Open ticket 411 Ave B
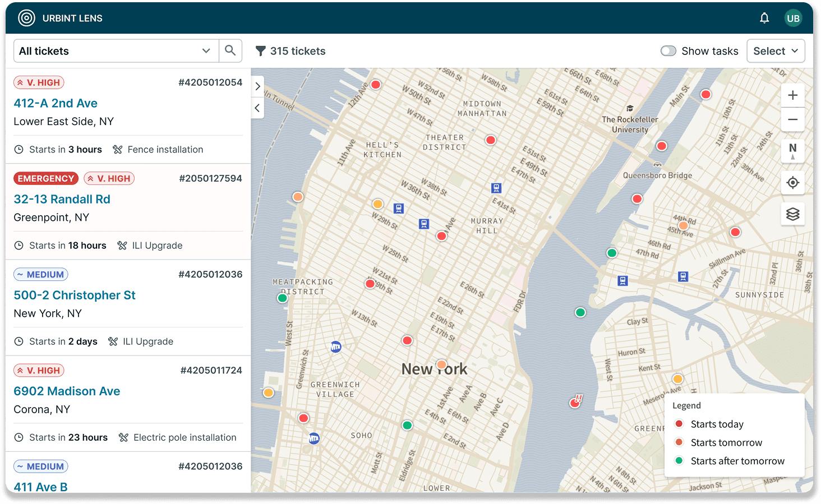 click(x=40, y=487)
